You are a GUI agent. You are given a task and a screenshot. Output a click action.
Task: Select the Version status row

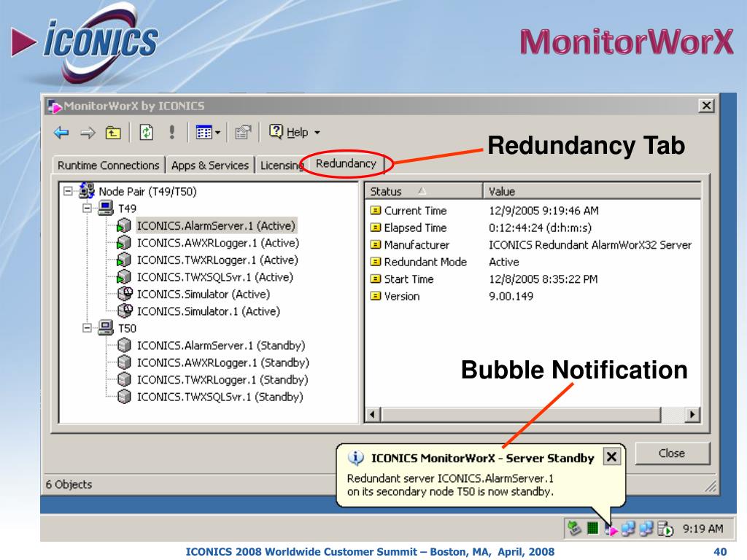pyautogui.click(x=395, y=296)
